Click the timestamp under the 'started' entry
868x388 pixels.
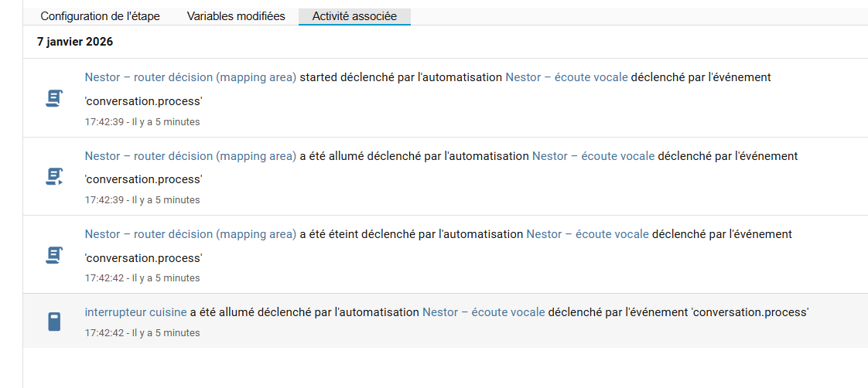(142, 121)
